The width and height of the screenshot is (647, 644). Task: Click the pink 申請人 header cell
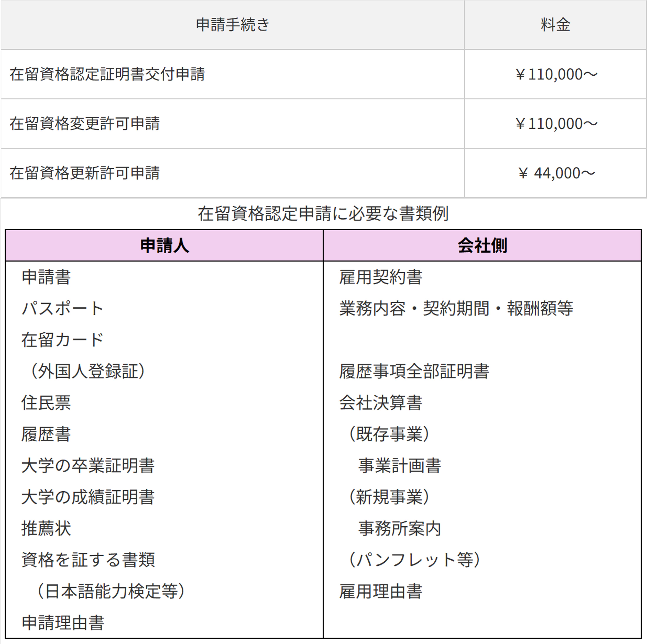[164, 246]
